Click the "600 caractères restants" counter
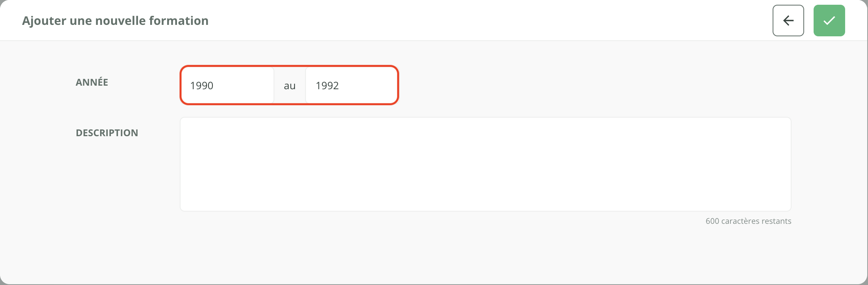 (748, 221)
